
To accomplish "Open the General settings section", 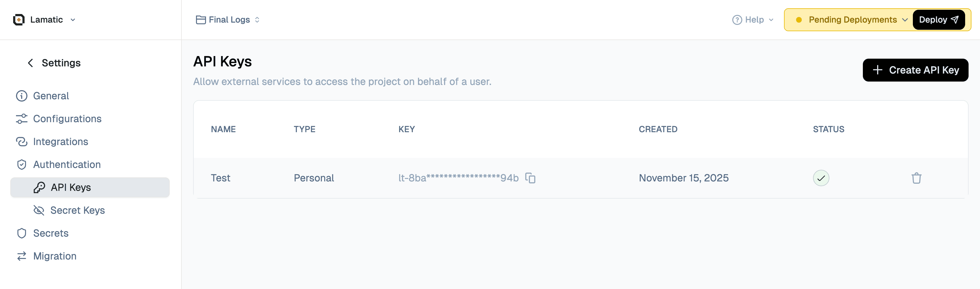I will coord(51,96).
